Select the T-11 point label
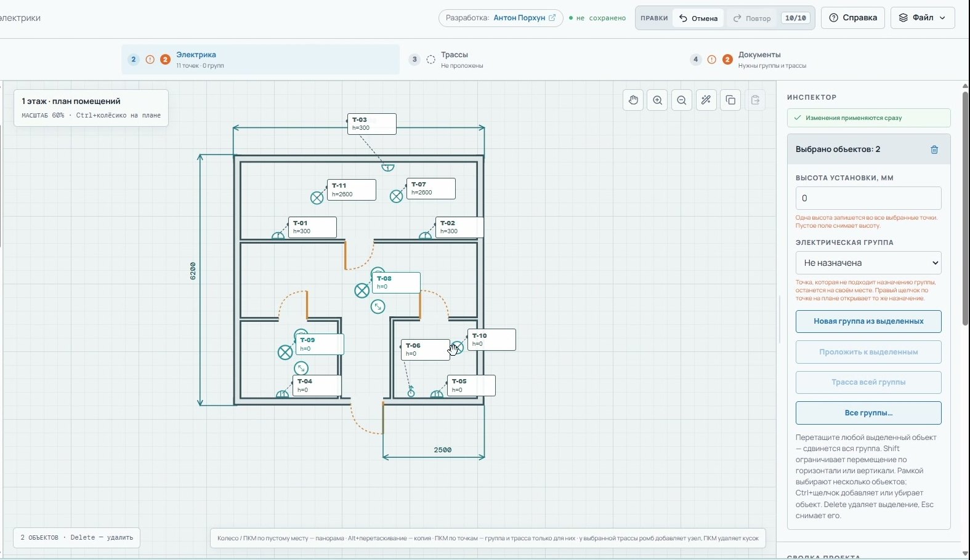 (352, 190)
